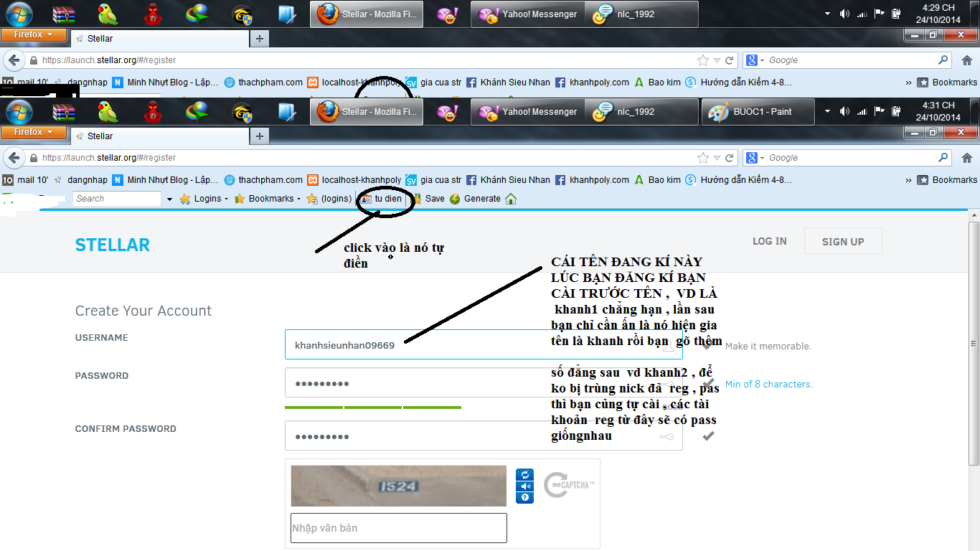Click the Password input field
The image size is (980, 551).
pyautogui.click(x=484, y=383)
